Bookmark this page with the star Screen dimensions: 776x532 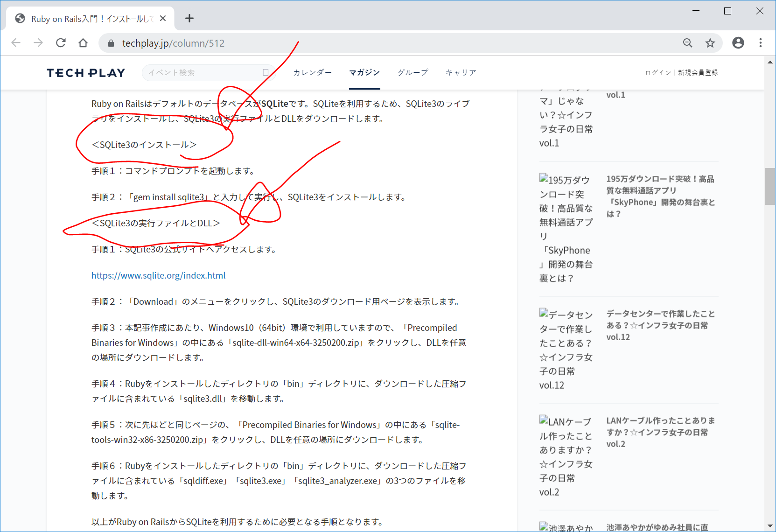710,43
